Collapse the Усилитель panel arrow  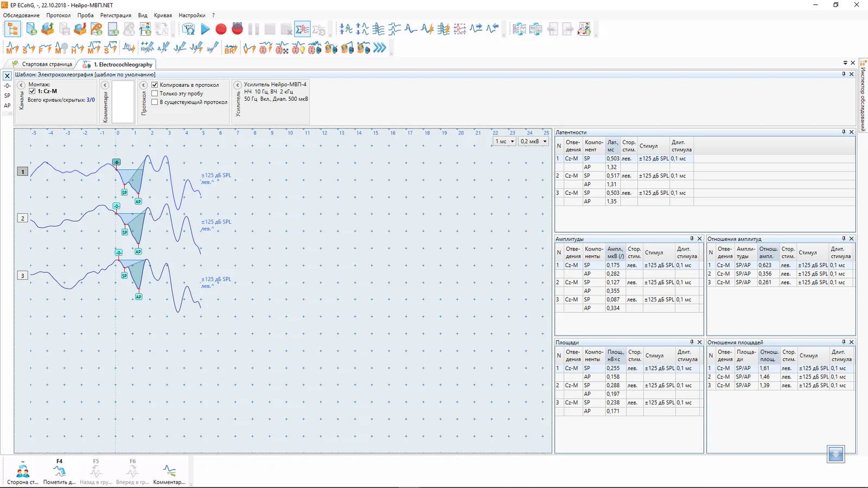click(238, 85)
